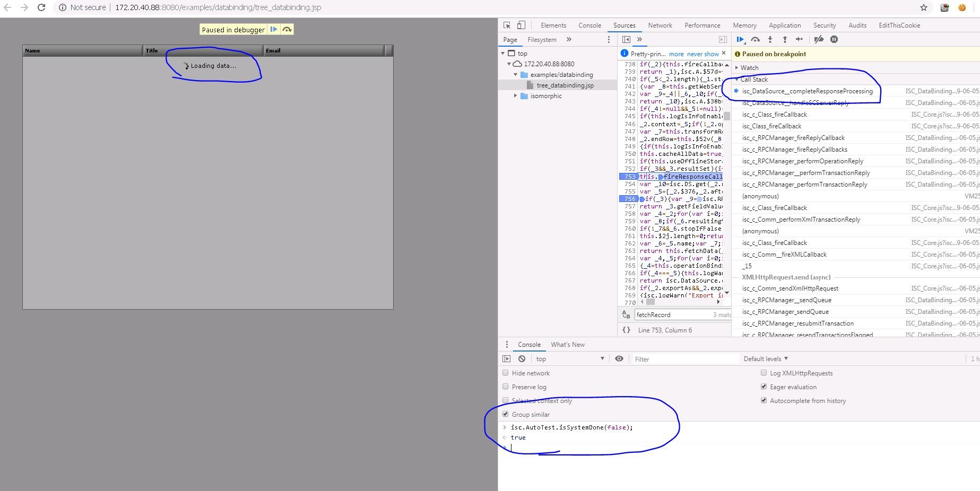Click Step over next function call icon

755,39
